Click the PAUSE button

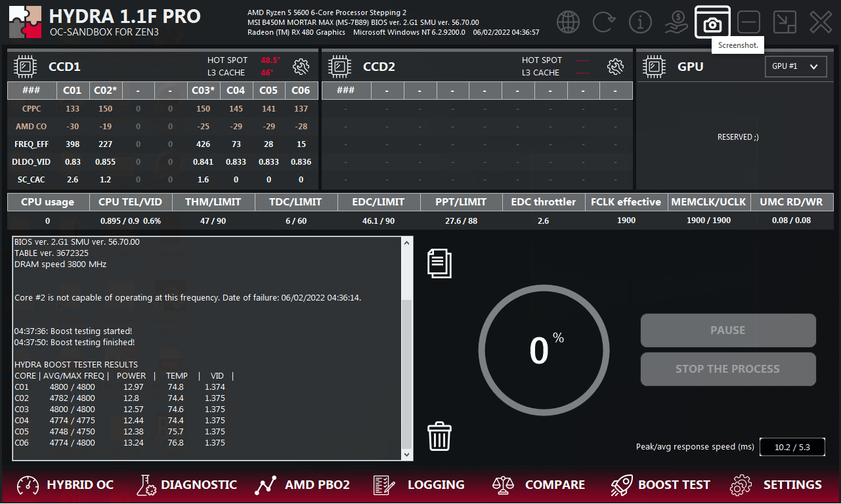(728, 330)
